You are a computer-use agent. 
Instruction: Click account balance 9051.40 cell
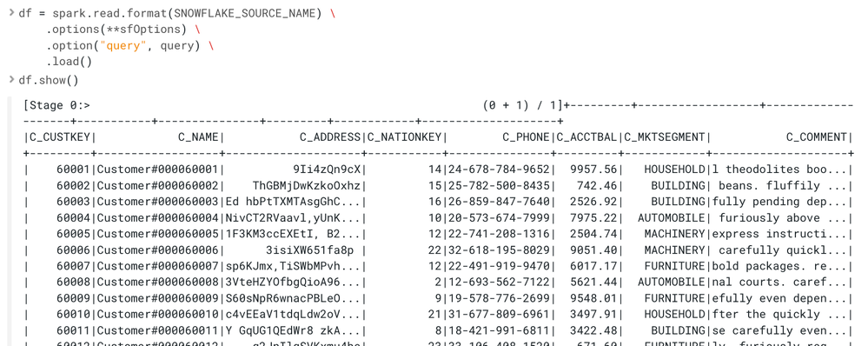pyautogui.click(x=593, y=250)
